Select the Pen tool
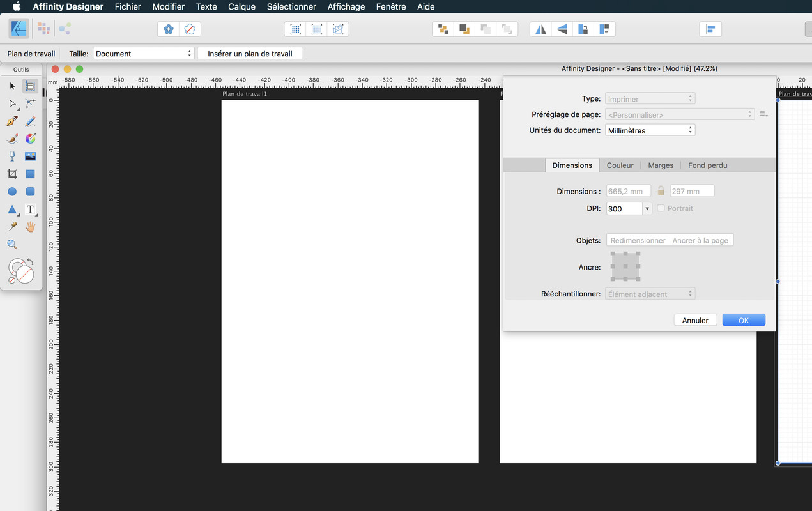 [12, 121]
